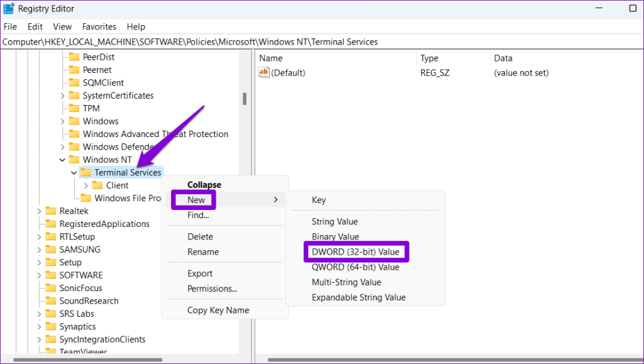The image size is (644, 364).
Task: Select the Realtek folder icon
Action: [x=51, y=211]
